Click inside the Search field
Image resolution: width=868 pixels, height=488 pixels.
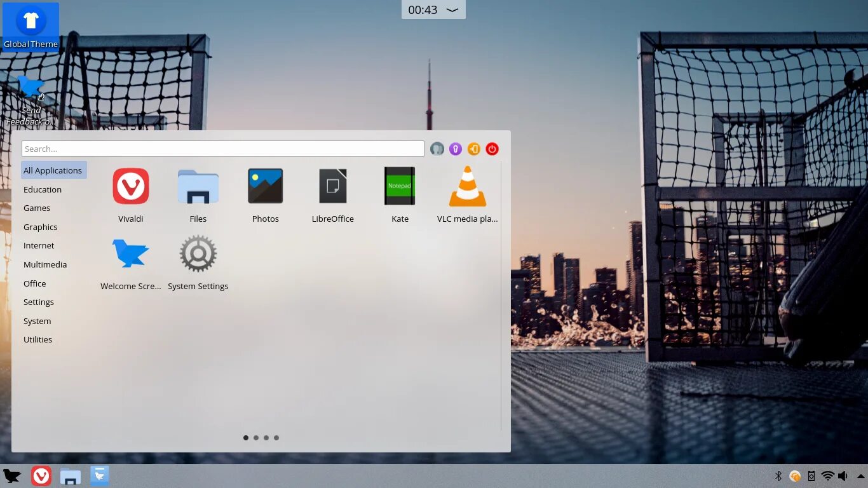(x=222, y=148)
